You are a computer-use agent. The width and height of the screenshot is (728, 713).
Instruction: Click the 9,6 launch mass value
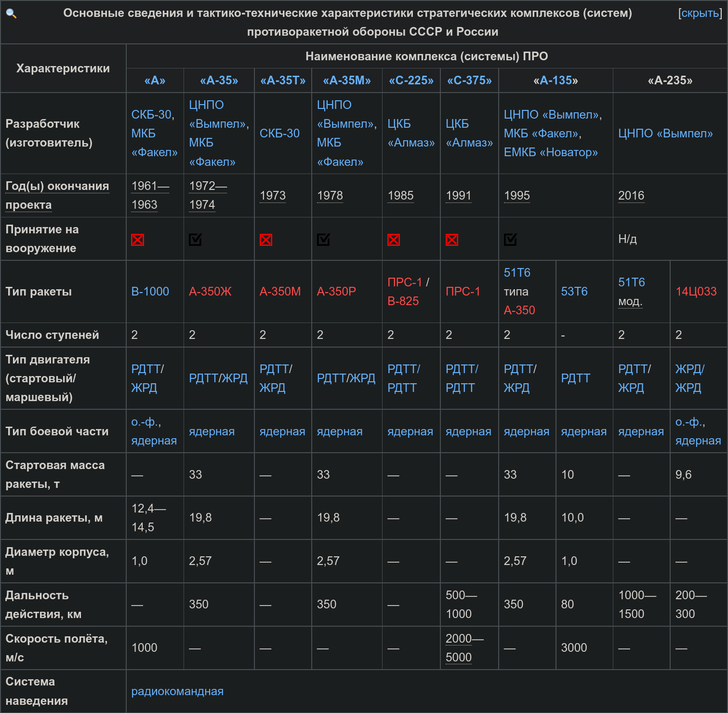(x=683, y=475)
